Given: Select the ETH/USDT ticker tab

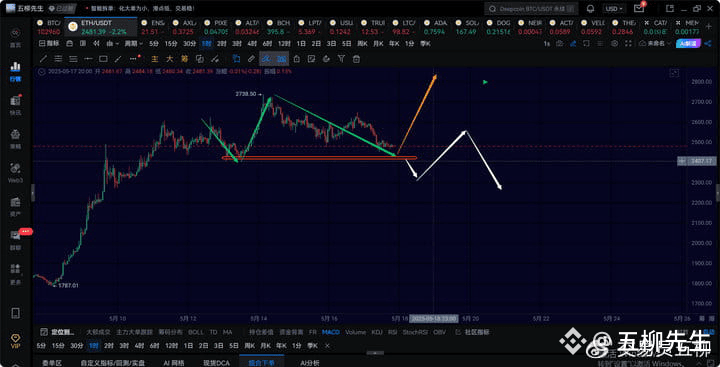Looking at the screenshot, I should pyautogui.click(x=101, y=27).
